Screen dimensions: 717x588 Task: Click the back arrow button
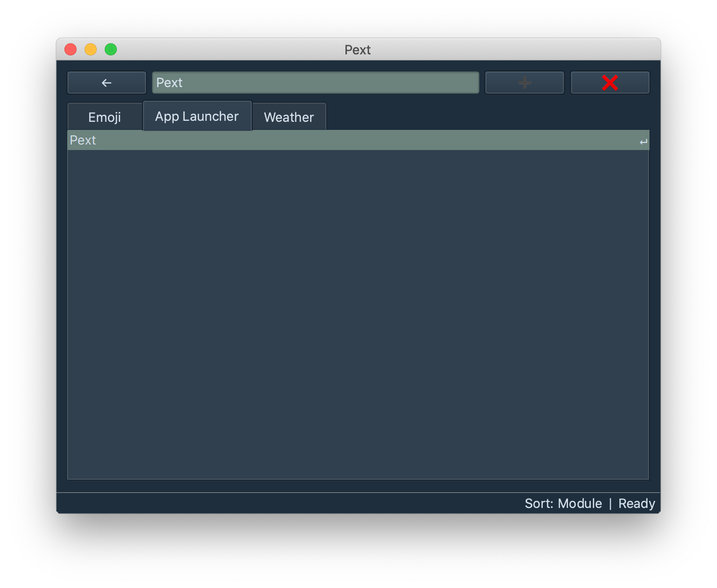(x=107, y=83)
